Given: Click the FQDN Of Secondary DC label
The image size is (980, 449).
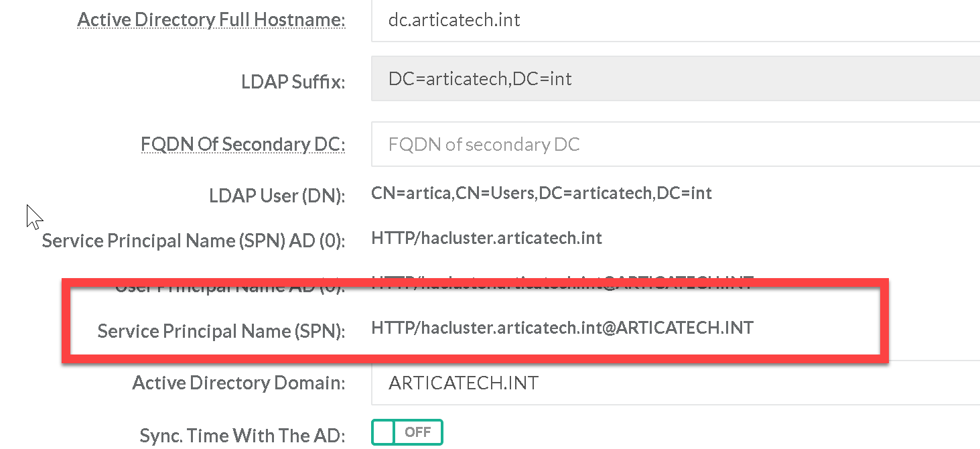Looking at the screenshot, I should (x=242, y=144).
